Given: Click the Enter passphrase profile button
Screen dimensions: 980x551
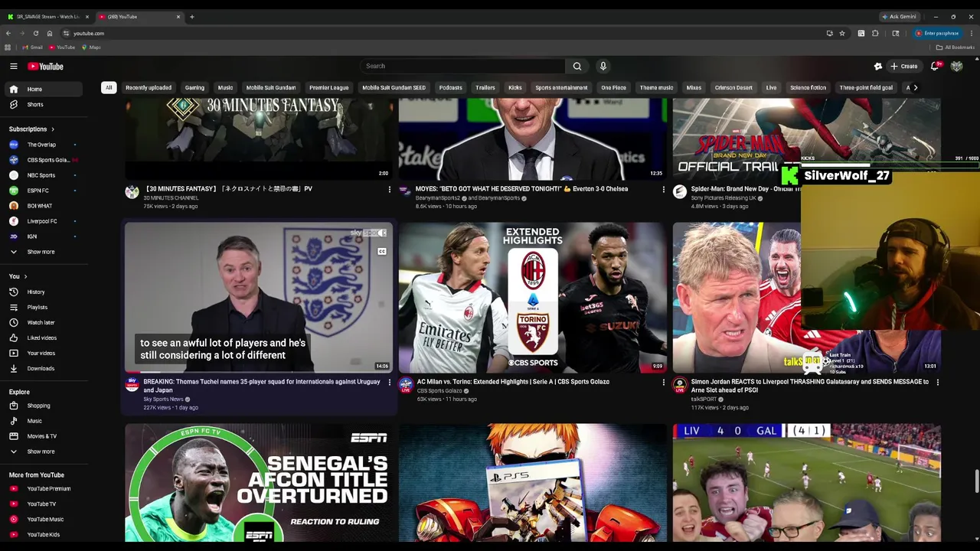Looking at the screenshot, I should pyautogui.click(x=938, y=33).
